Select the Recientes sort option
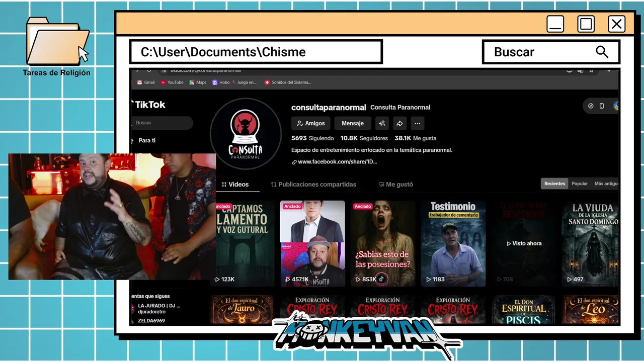This screenshot has width=644, height=362. pyautogui.click(x=554, y=184)
